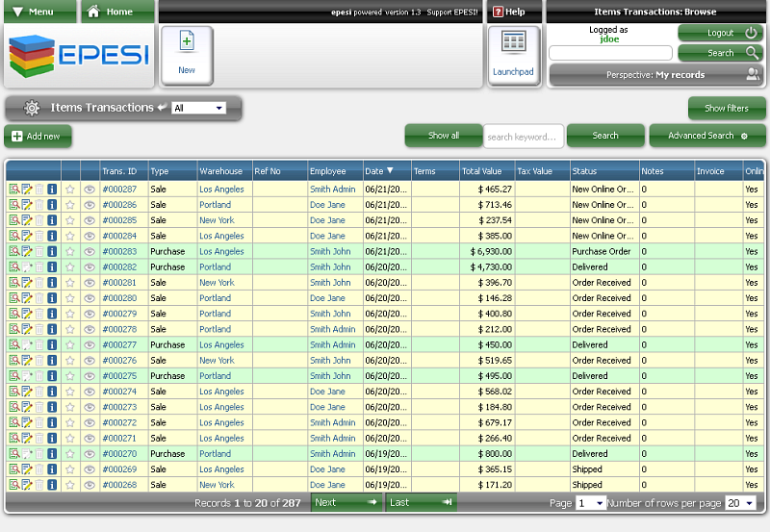770x532 pixels.
Task: Show info for transaction #000285
Action: click(x=52, y=220)
